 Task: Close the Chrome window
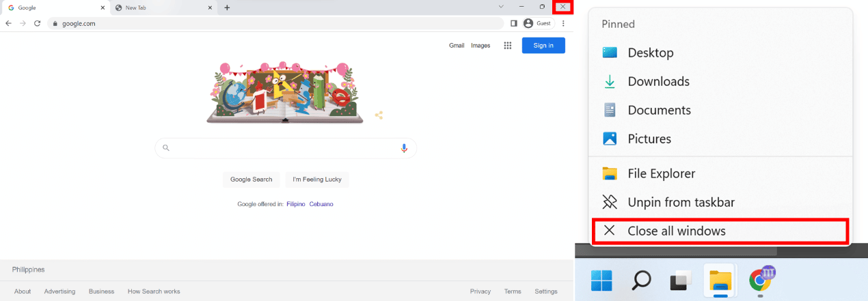click(562, 7)
